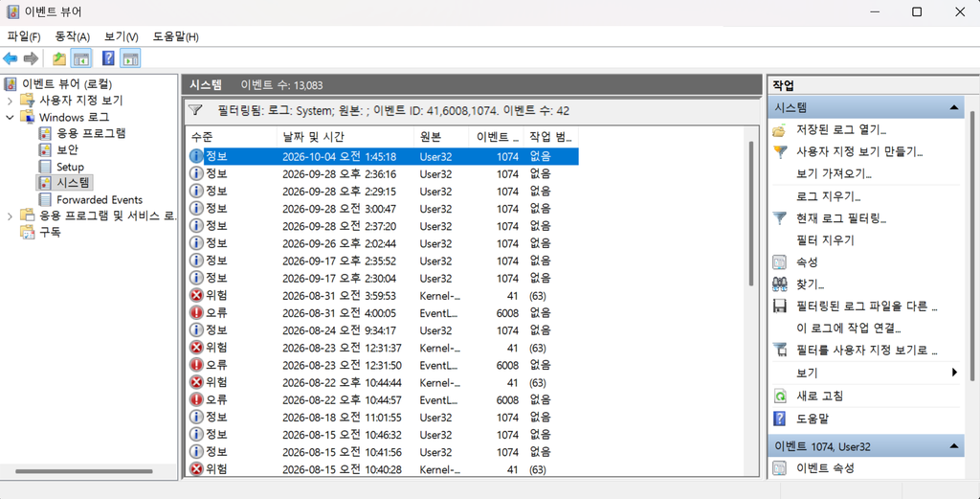This screenshot has width=980, height=499.
Task: Click the Forward arrow toolbar icon
Action: click(x=30, y=58)
